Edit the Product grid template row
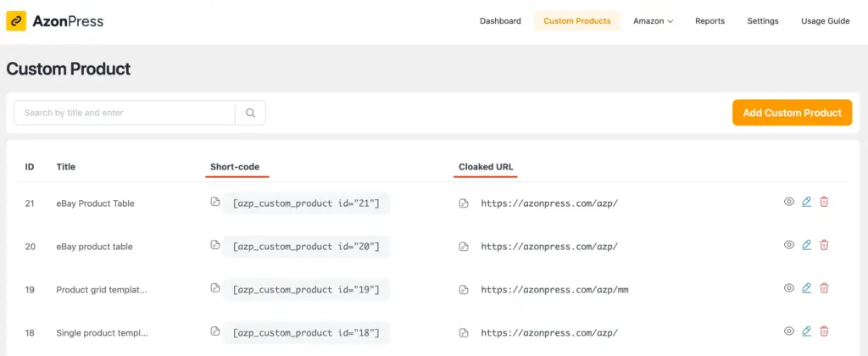 (x=807, y=288)
